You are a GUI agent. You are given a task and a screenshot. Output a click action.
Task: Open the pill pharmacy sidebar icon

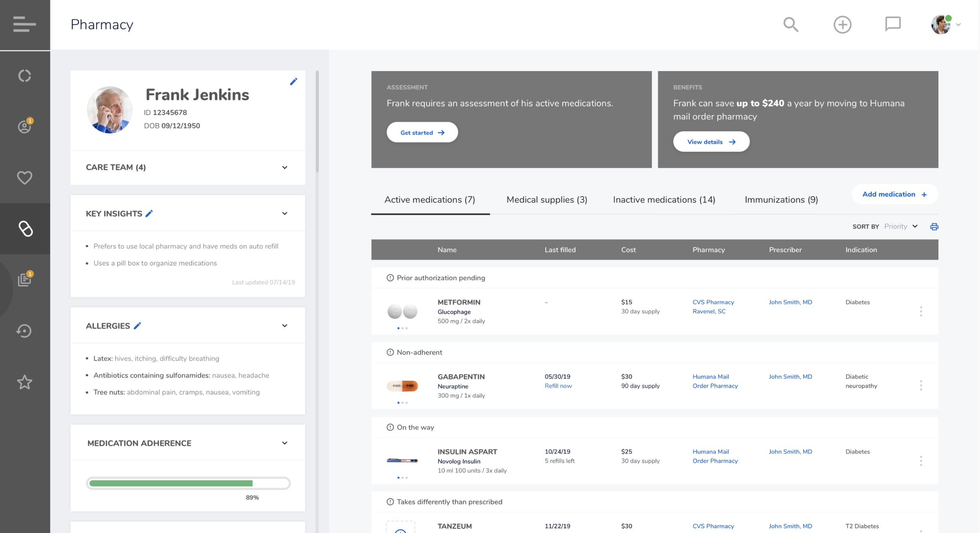25,229
